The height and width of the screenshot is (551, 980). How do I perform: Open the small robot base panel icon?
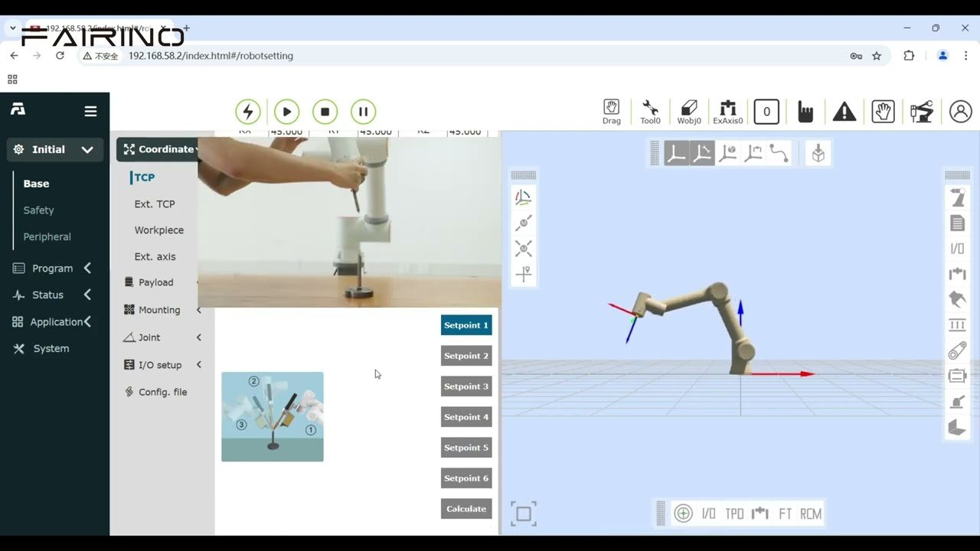point(958,402)
